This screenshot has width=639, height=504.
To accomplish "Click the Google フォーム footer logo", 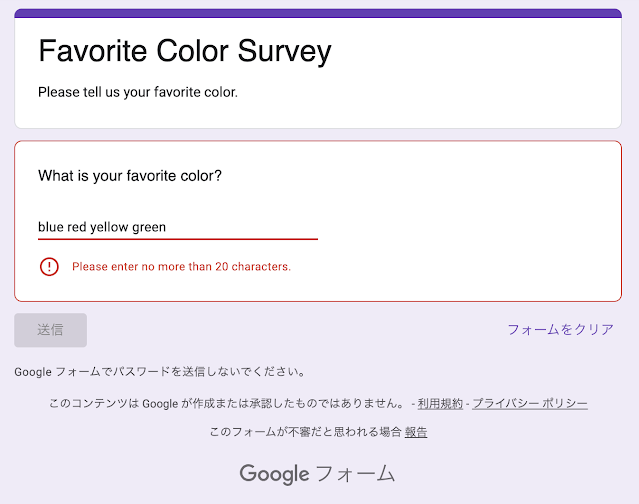I will pyautogui.click(x=318, y=473).
